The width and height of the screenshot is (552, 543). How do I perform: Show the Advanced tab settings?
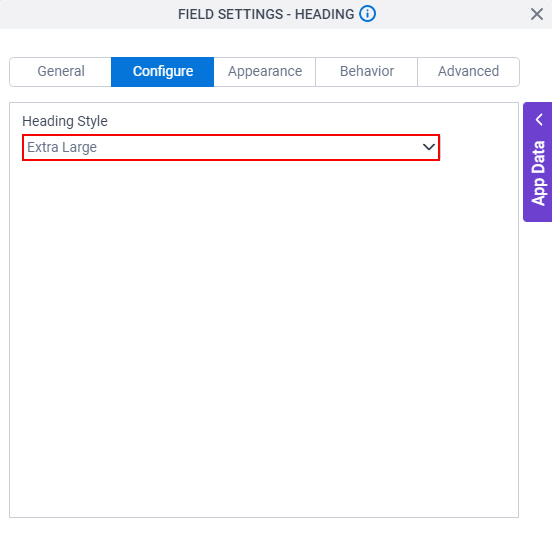point(468,71)
